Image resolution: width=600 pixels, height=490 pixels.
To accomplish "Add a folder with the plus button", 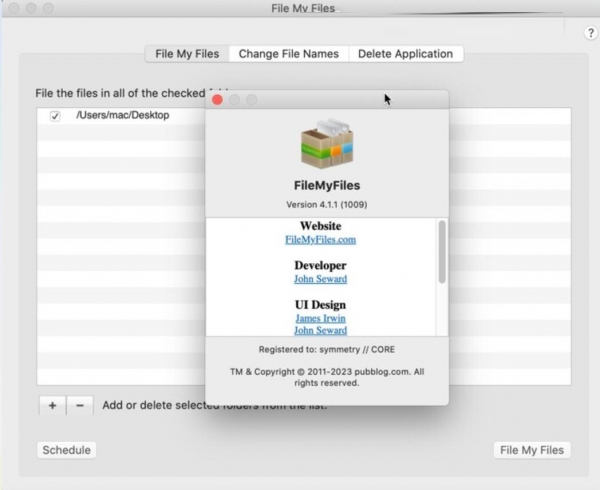I will coord(52,405).
